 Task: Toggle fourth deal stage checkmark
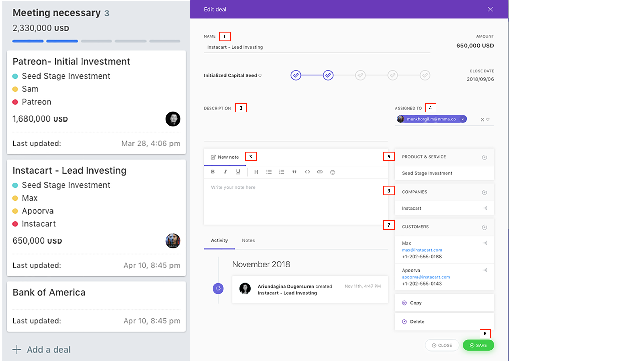click(393, 75)
